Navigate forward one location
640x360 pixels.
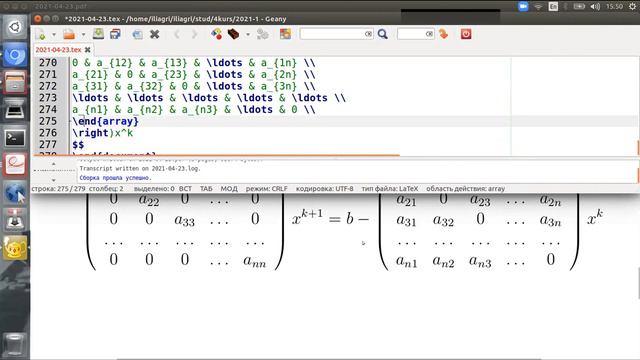[x=194, y=34]
